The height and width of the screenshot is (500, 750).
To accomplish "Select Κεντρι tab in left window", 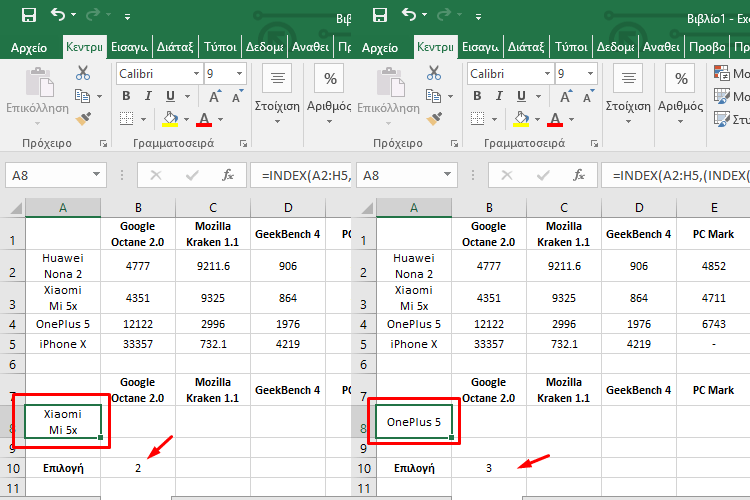I will [84, 46].
